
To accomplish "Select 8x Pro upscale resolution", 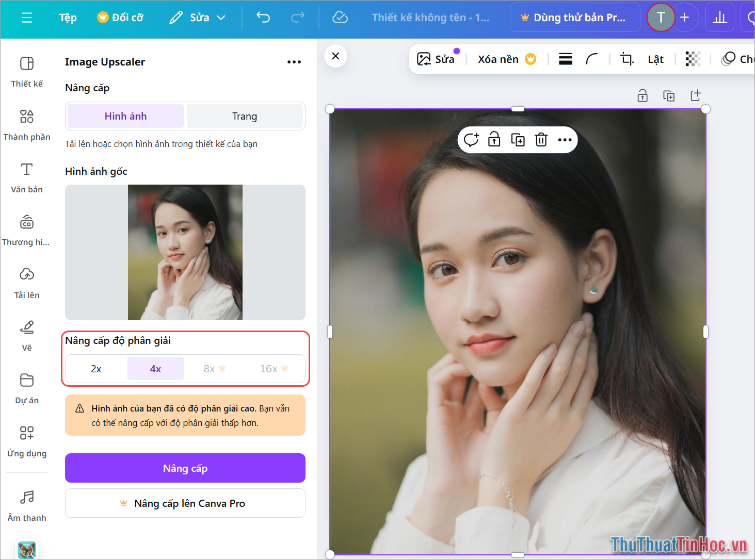I will 215,369.
